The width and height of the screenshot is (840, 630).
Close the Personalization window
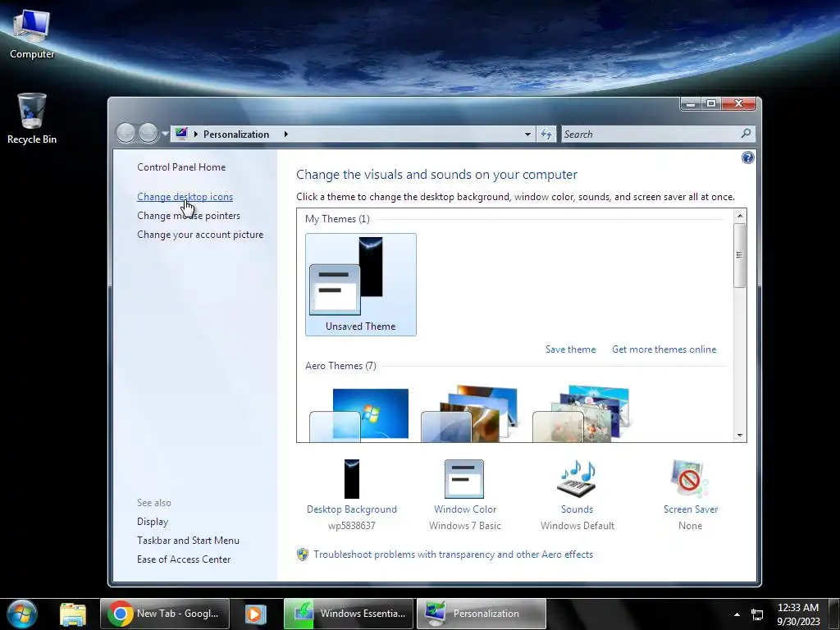click(x=739, y=104)
